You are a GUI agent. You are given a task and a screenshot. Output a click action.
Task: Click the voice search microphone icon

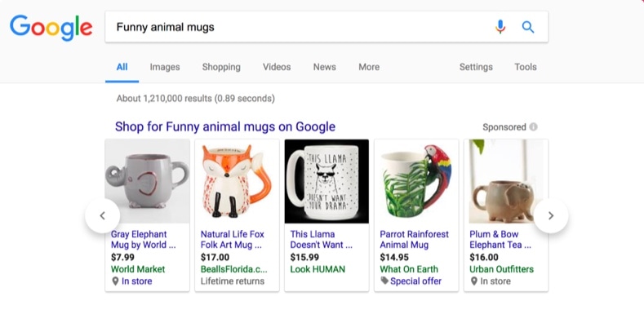[500, 27]
